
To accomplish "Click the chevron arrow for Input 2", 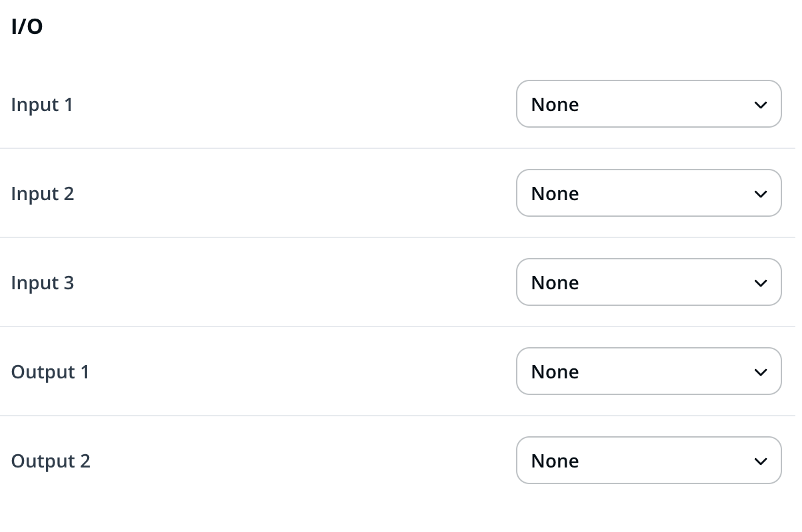I will pyautogui.click(x=761, y=194).
